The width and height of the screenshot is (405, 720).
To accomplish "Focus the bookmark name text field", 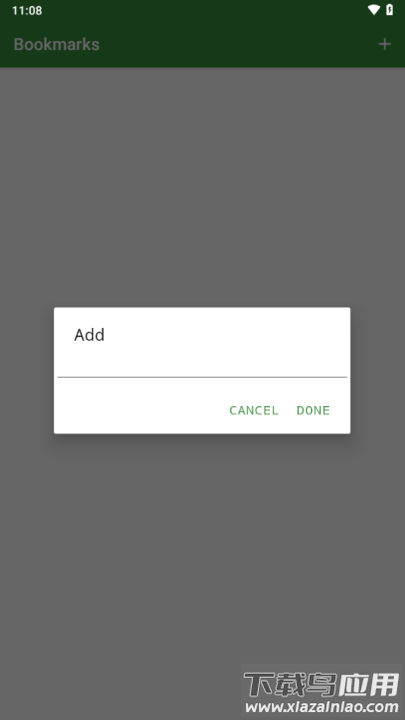I will 202,365.
